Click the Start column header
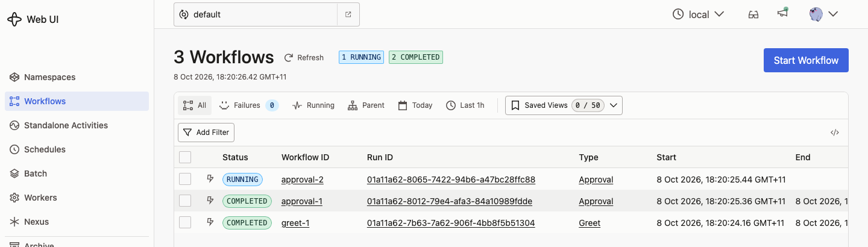This screenshot has width=868, height=247. pos(666,157)
